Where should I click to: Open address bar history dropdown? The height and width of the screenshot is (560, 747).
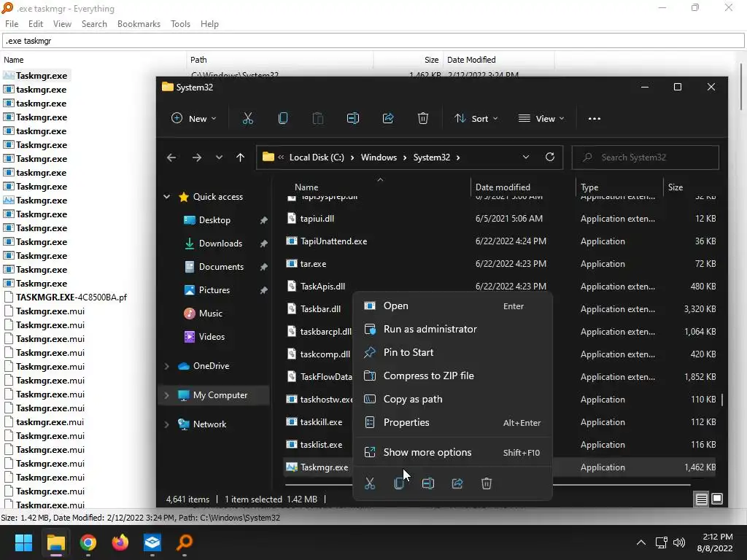[525, 157]
